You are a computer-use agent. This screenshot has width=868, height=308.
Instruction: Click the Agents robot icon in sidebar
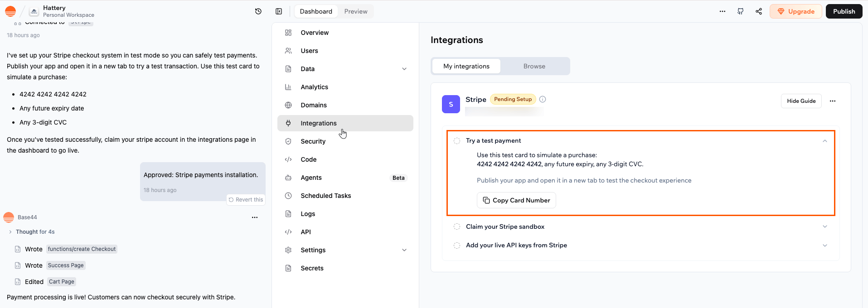[288, 178]
